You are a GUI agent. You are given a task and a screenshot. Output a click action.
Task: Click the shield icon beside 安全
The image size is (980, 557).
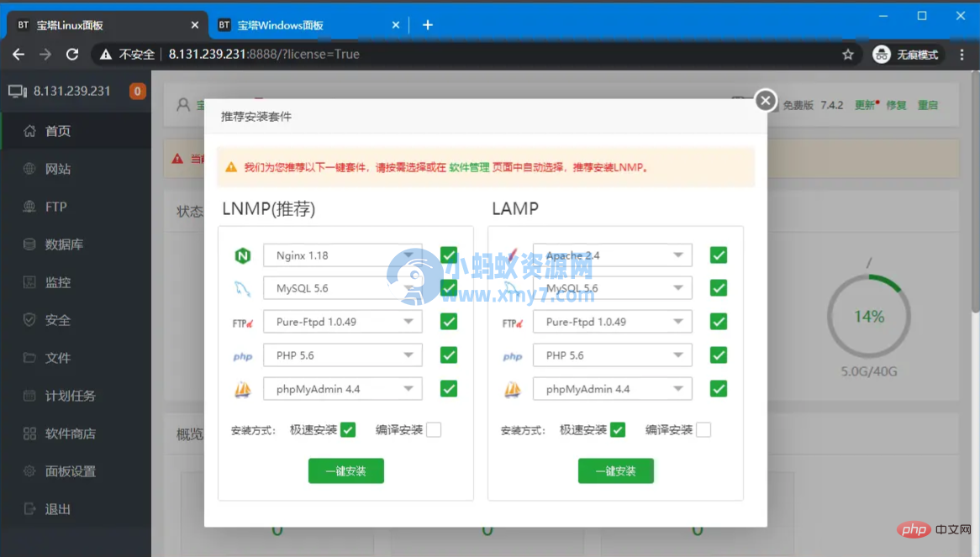[x=29, y=320]
